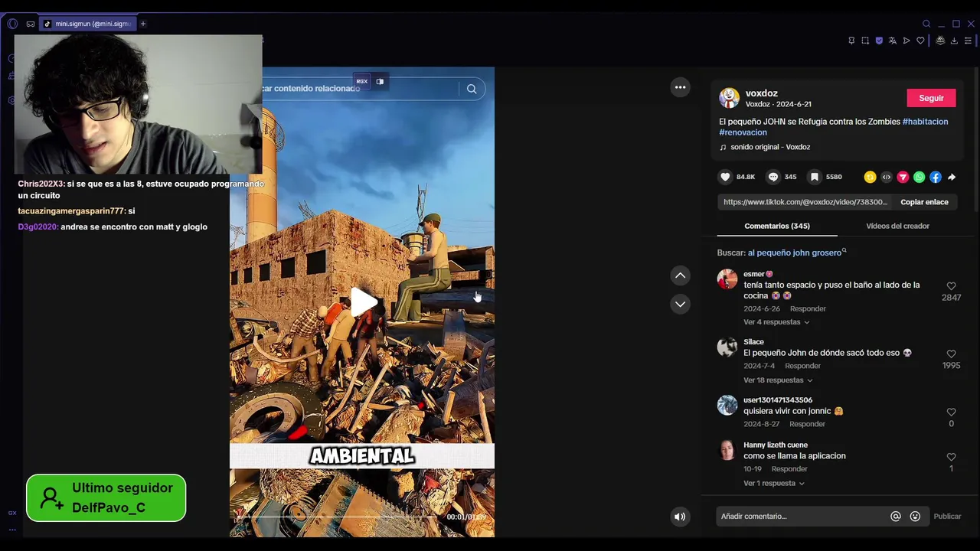Image resolution: width=980 pixels, height=551 pixels.
Task: Add the page to bookmarks heart
Action: coord(920,41)
